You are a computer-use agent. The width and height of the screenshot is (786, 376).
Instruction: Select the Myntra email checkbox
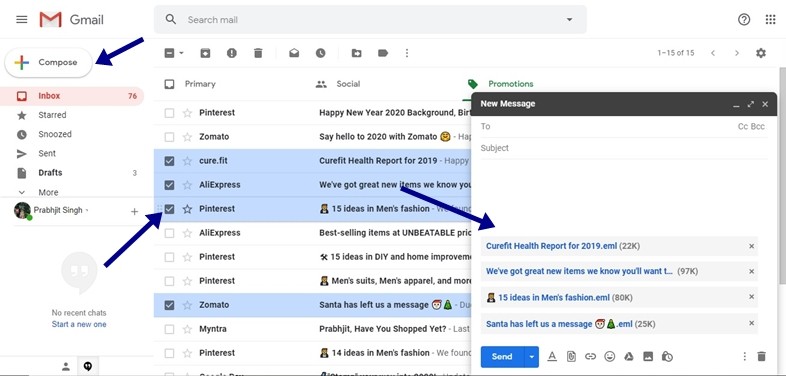coord(169,329)
